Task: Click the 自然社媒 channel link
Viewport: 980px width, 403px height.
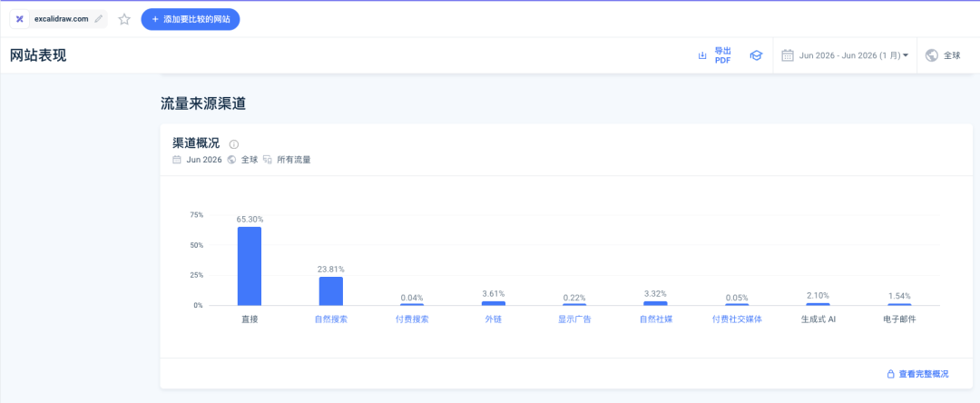Action: click(x=656, y=319)
